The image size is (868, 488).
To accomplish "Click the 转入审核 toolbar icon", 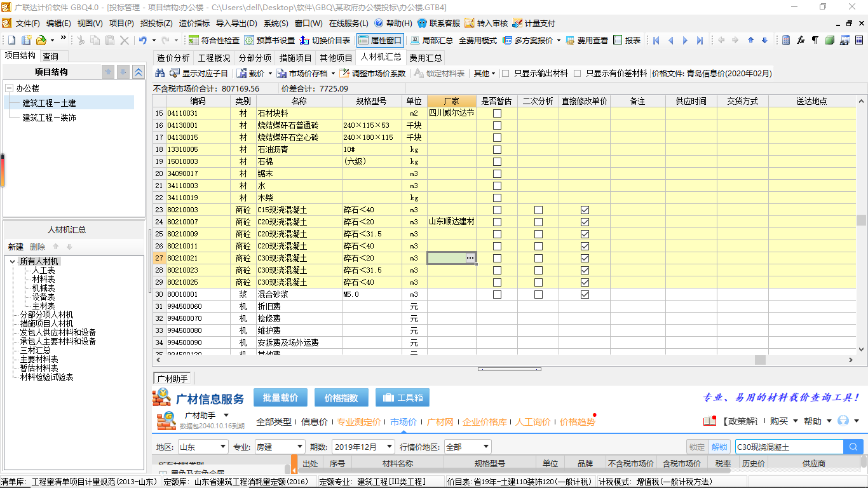I will click(486, 24).
